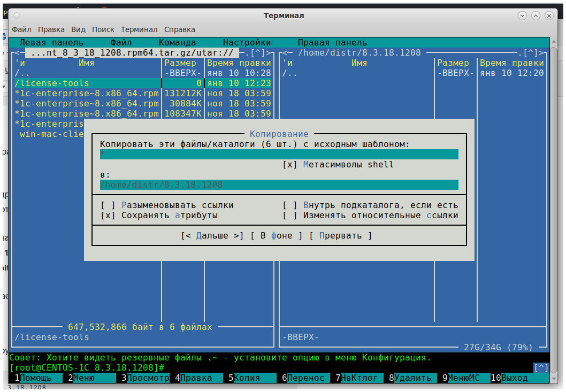Click 8 Удалить function key
The image size is (566, 392).
[412, 378]
